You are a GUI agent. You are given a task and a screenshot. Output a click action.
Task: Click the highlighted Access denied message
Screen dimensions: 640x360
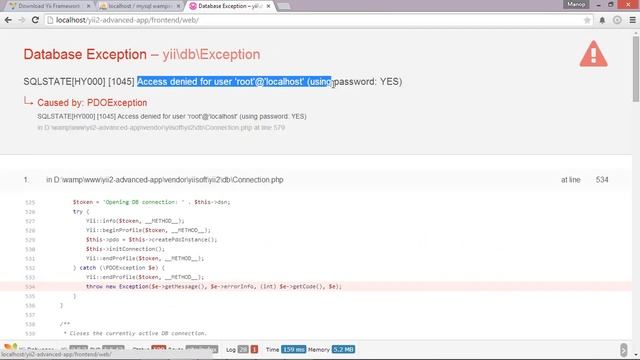[234, 82]
